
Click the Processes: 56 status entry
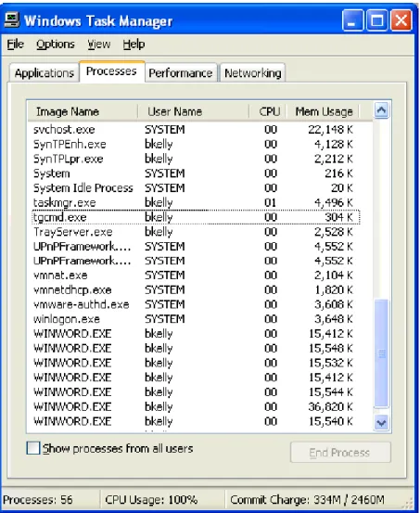pyautogui.click(x=38, y=500)
